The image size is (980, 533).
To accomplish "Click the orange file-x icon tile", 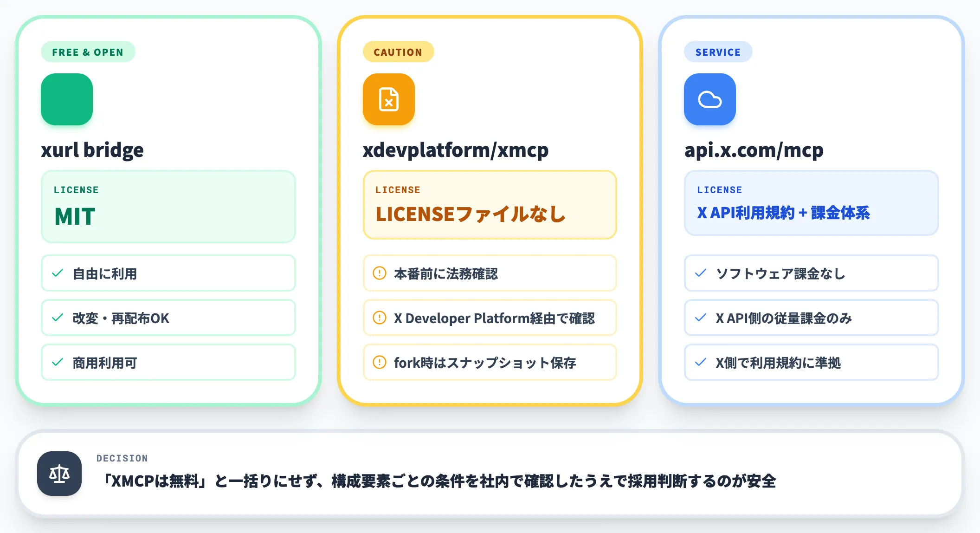I will coord(389,99).
